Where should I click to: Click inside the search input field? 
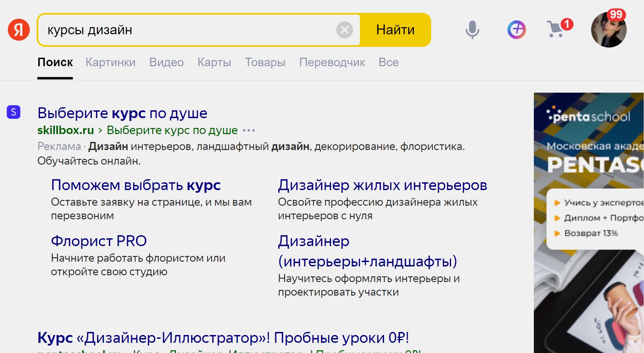(x=186, y=30)
